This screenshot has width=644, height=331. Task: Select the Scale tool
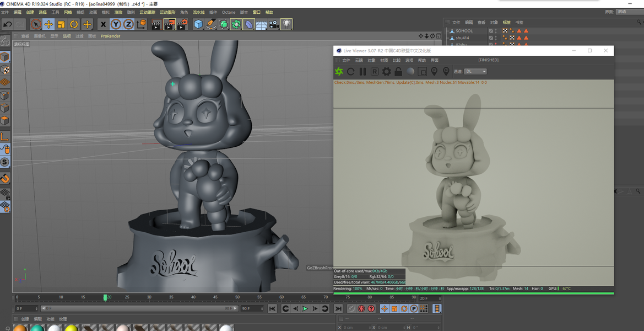click(x=61, y=24)
